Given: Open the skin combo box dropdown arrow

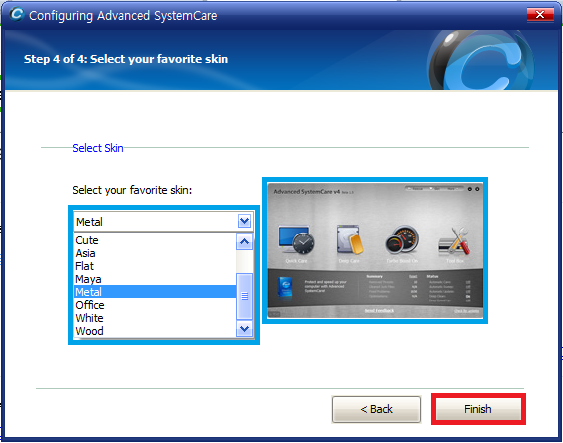Looking at the screenshot, I should 245,221.
